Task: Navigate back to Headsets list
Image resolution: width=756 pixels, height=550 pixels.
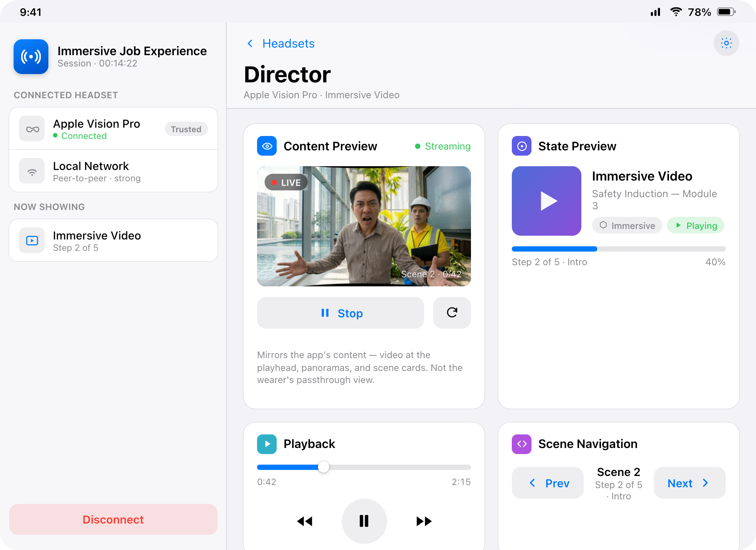Action: click(288, 44)
